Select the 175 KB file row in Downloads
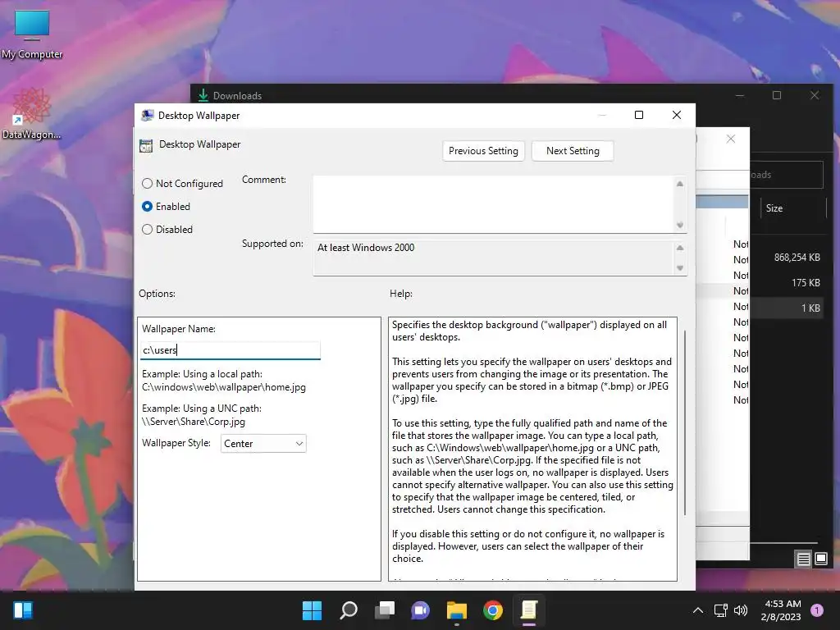 (787, 283)
